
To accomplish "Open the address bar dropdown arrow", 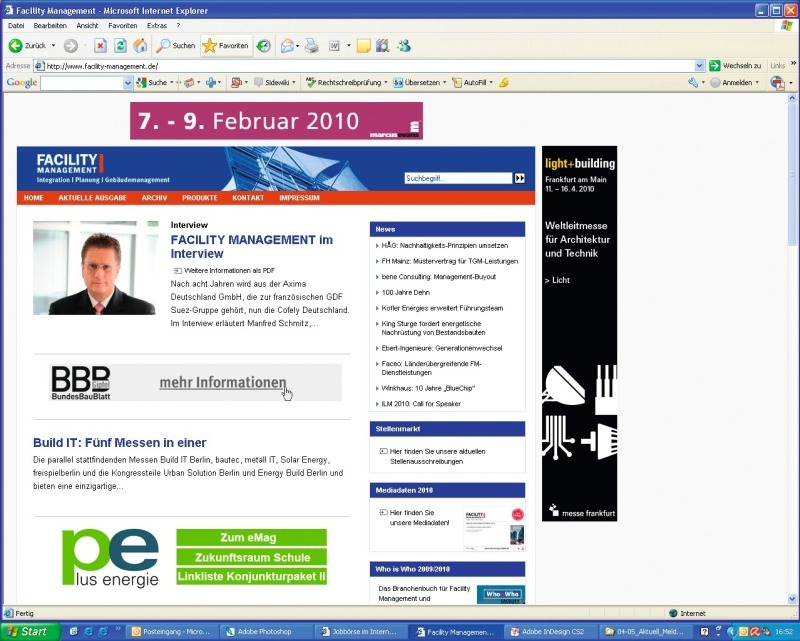I will point(699,66).
